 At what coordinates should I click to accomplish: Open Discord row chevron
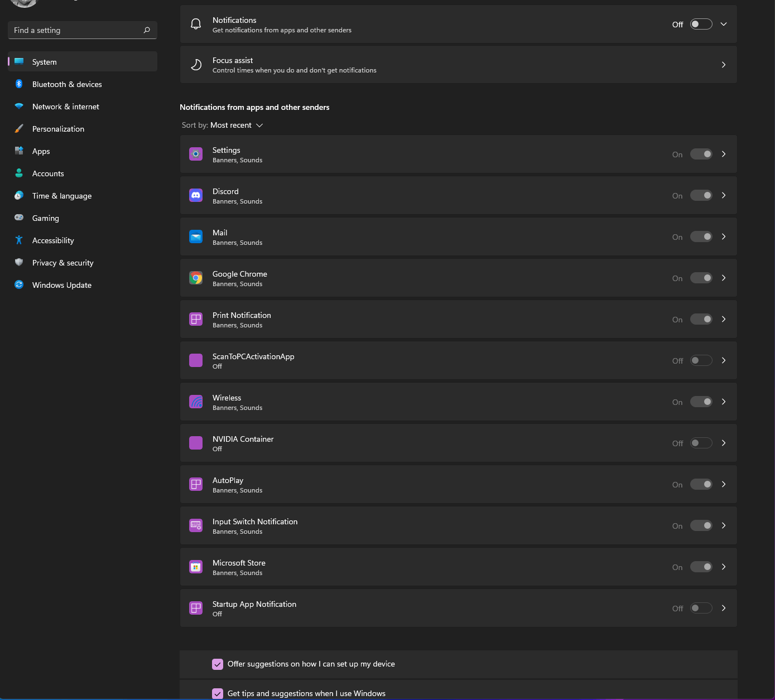point(724,195)
